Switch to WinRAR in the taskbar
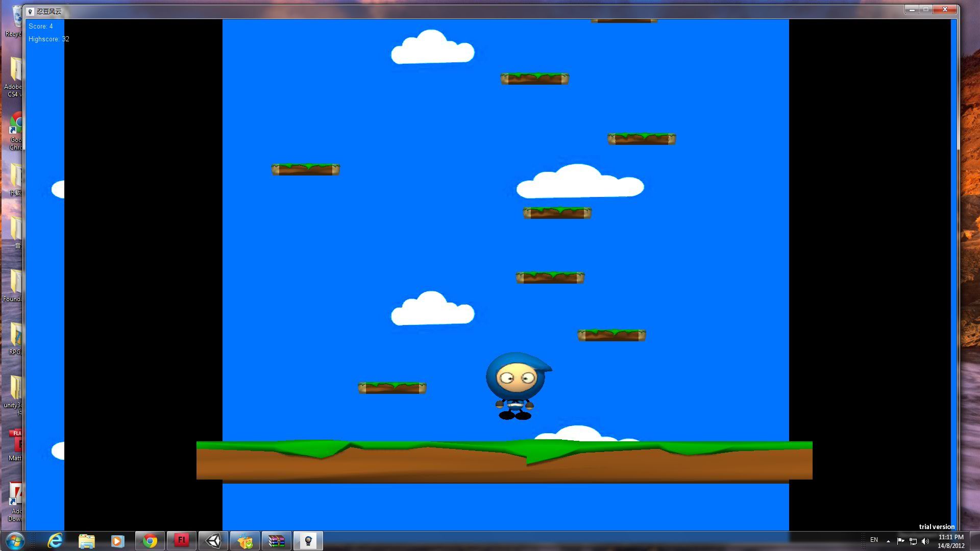Viewport: 980px width, 551px height. (277, 541)
